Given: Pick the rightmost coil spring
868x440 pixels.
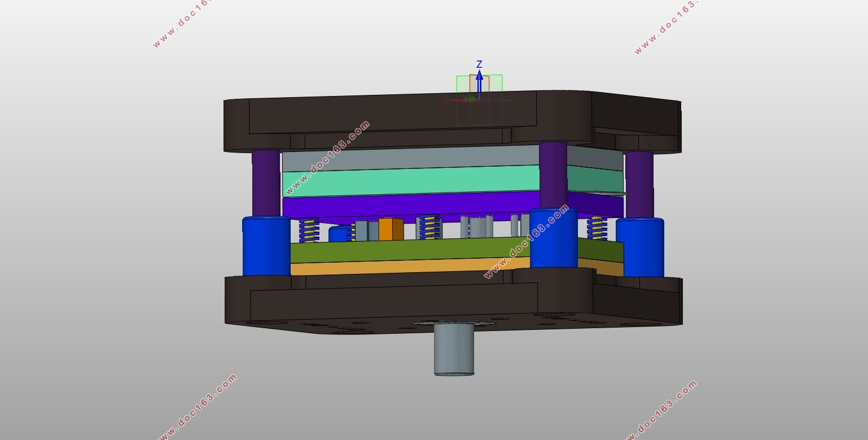Looking at the screenshot, I should 597,228.
